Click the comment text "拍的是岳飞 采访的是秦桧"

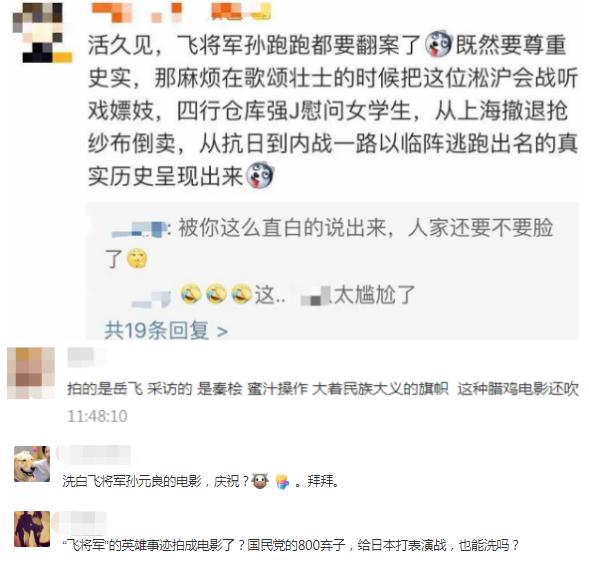coord(155,389)
